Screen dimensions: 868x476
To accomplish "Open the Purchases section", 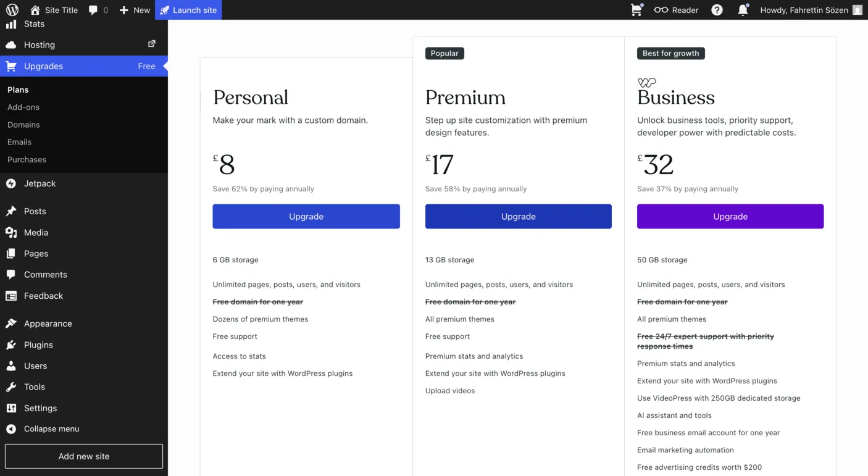I will pos(27,159).
